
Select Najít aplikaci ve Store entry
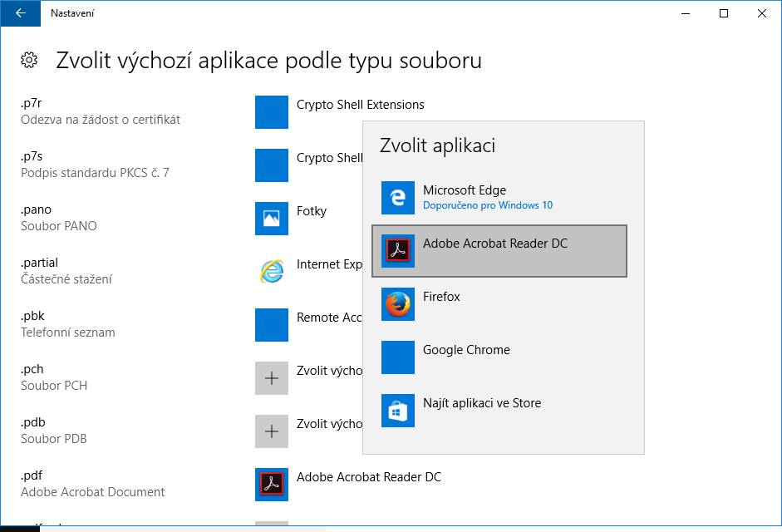coord(482,403)
